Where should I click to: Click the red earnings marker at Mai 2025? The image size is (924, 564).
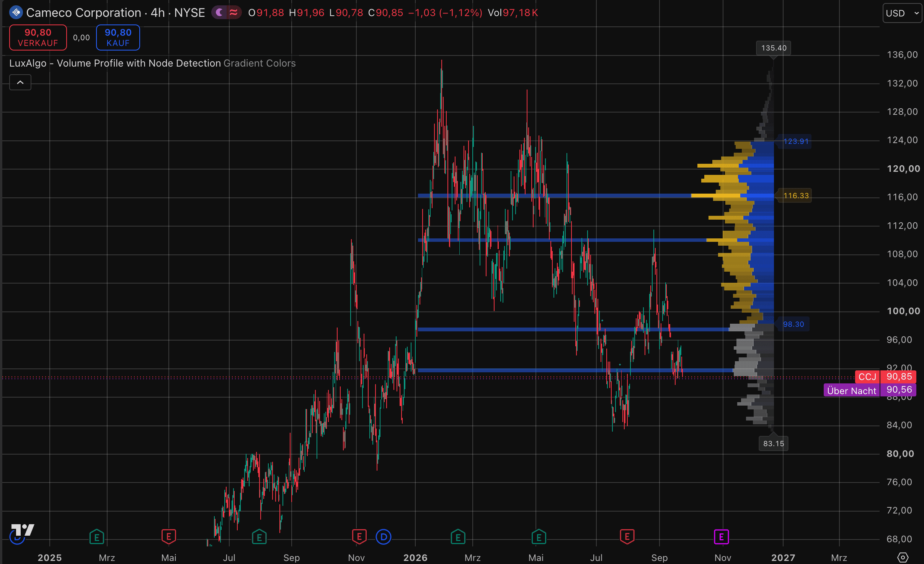click(169, 537)
